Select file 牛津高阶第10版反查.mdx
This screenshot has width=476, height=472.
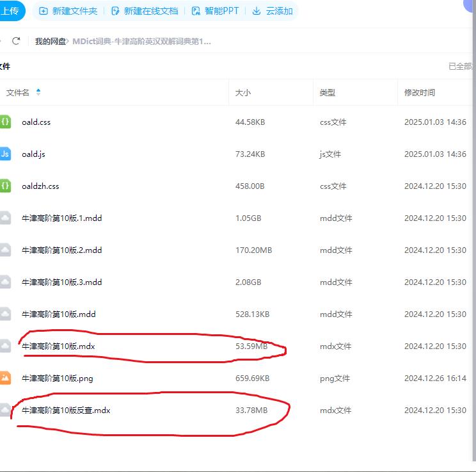pyautogui.click(x=66, y=411)
